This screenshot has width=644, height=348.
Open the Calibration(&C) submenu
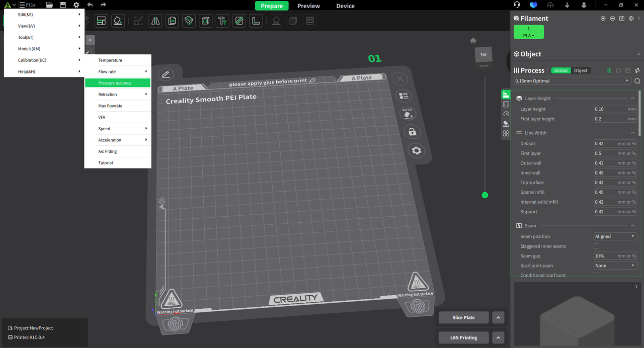click(x=44, y=60)
